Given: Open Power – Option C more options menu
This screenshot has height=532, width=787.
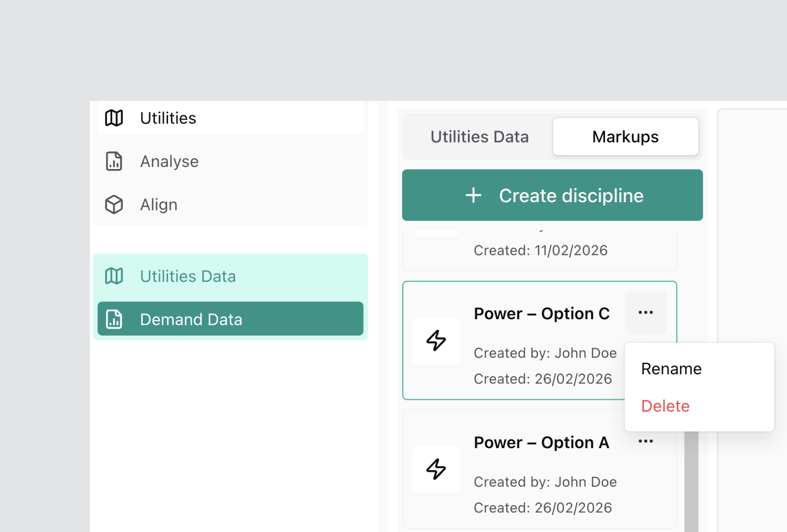Looking at the screenshot, I should 645,313.
